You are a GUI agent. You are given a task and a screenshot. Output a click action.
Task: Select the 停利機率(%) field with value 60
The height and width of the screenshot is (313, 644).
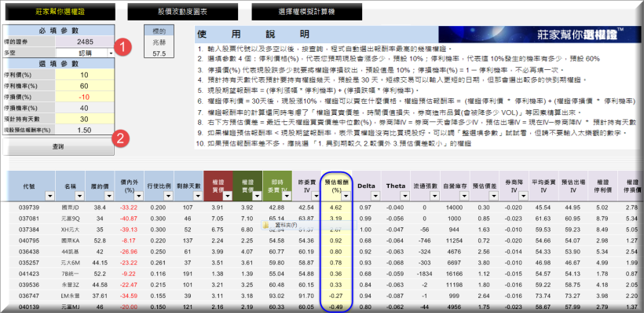coord(85,86)
